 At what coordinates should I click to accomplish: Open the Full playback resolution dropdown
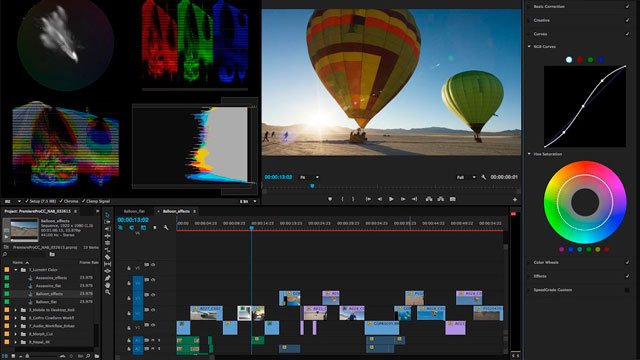[x=466, y=177]
